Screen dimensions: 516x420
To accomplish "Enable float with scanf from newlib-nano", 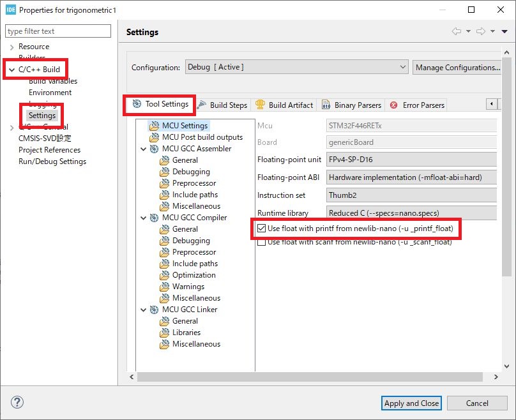I will pyautogui.click(x=261, y=242).
